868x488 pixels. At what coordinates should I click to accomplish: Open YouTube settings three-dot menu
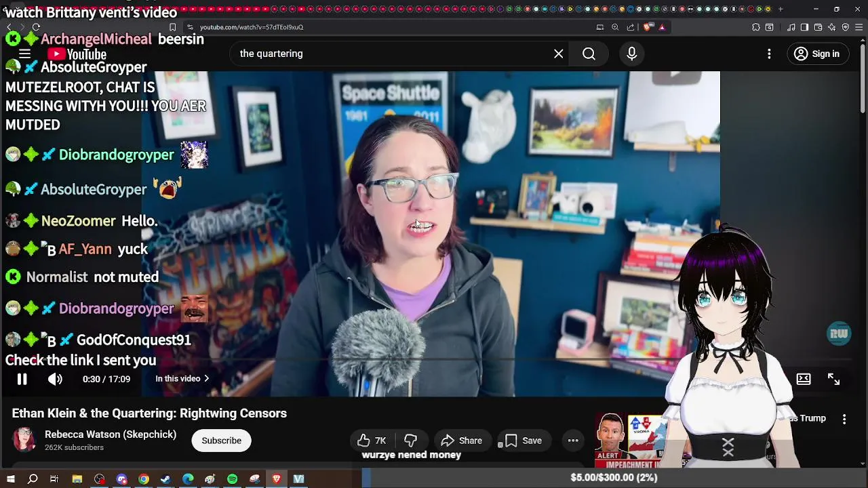769,54
